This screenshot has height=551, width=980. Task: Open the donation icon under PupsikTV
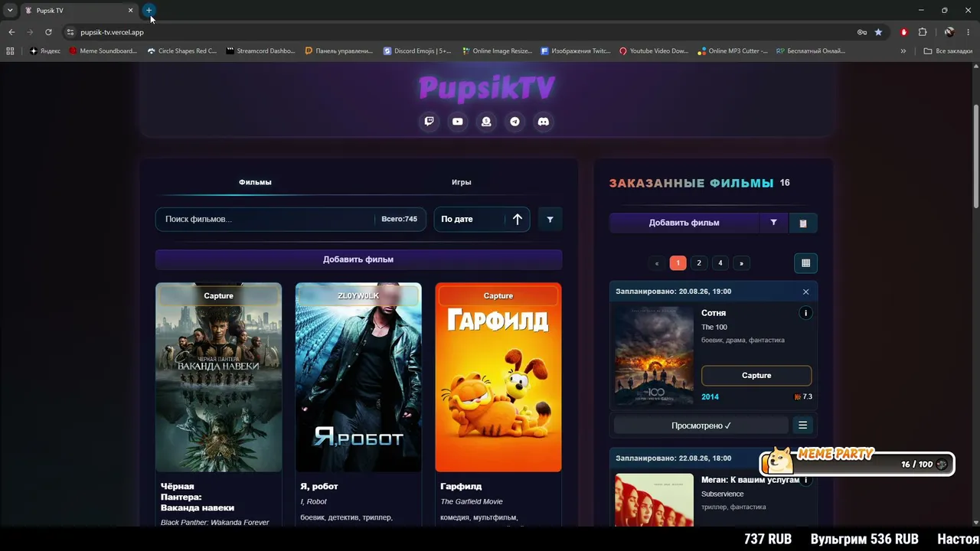pos(486,122)
